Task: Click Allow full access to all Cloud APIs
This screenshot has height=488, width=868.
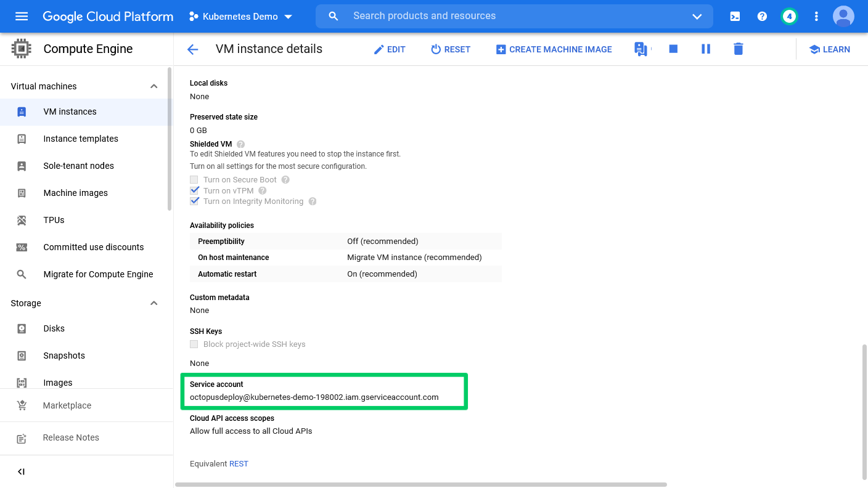Action: [x=251, y=431]
